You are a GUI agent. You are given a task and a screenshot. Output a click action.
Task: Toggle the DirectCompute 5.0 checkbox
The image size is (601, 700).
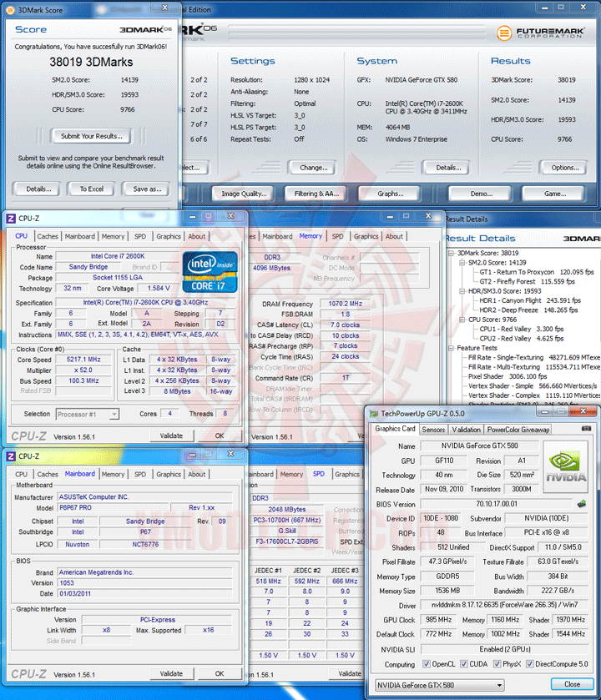[529, 664]
